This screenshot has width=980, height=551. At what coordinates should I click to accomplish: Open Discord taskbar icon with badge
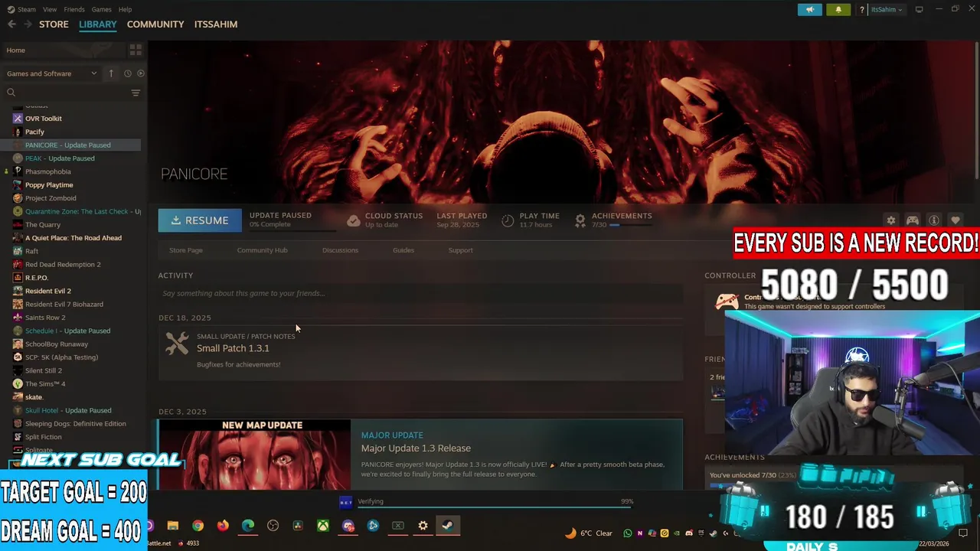point(348,526)
